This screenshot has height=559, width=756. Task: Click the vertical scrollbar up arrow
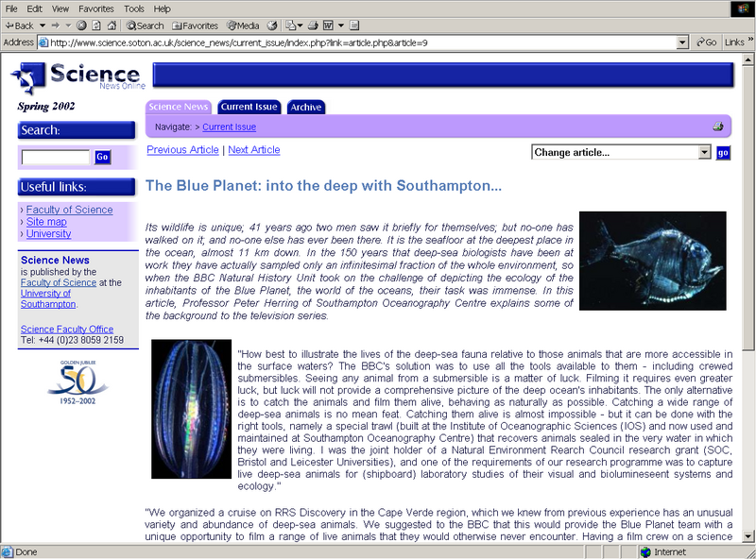[x=747, y=59]
